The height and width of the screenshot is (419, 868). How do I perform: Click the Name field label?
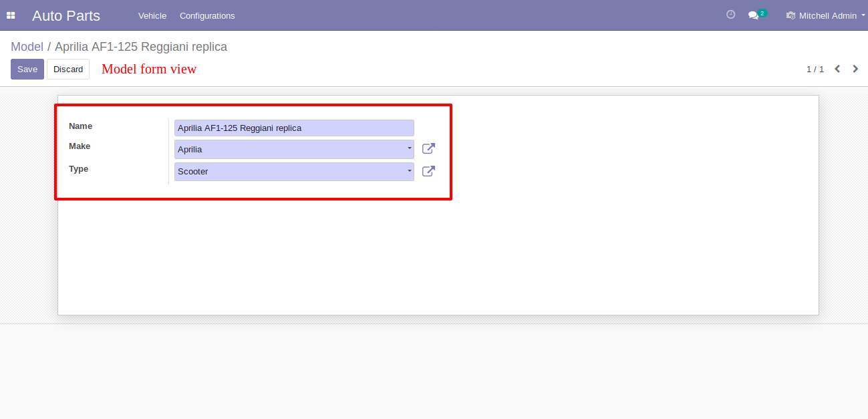pos(81,126)
